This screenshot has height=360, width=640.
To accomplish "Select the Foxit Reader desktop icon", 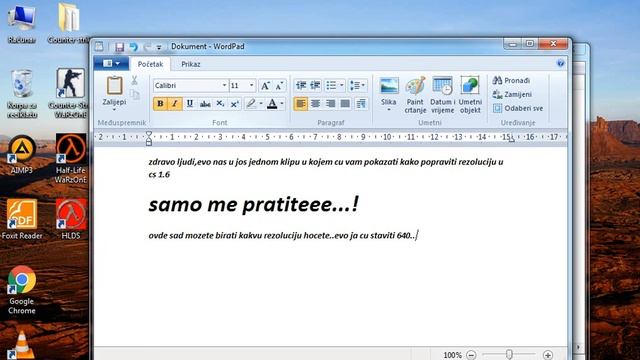I will (22, 220).
